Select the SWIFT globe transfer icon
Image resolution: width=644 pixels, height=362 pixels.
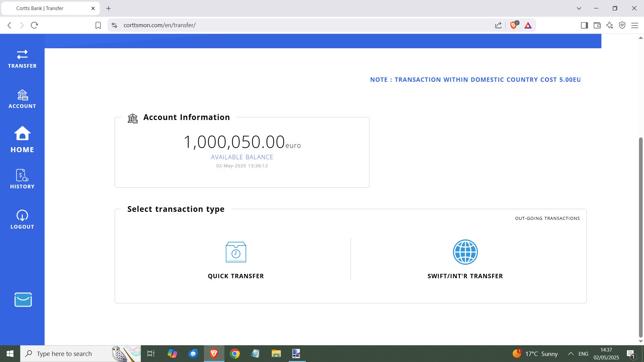click(x=465, y=252)
